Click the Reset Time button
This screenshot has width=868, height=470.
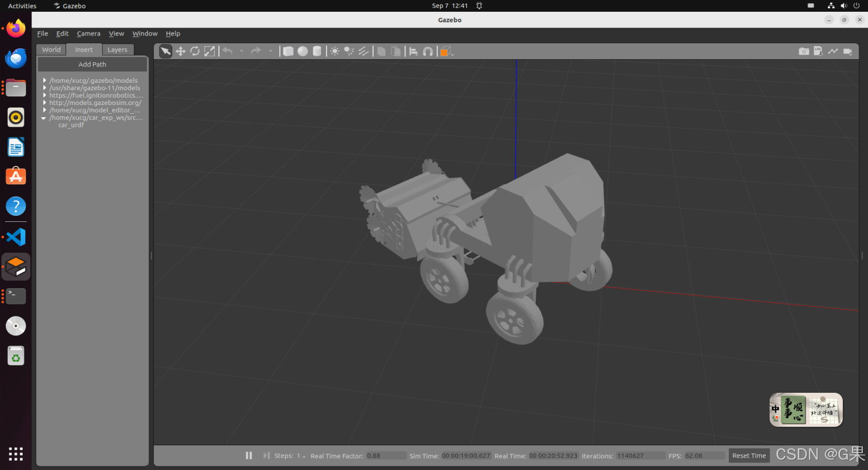(749, 456)
